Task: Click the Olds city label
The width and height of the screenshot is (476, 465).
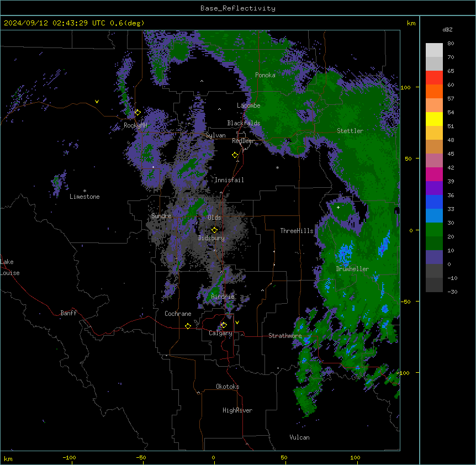Action: coord(214,218)
